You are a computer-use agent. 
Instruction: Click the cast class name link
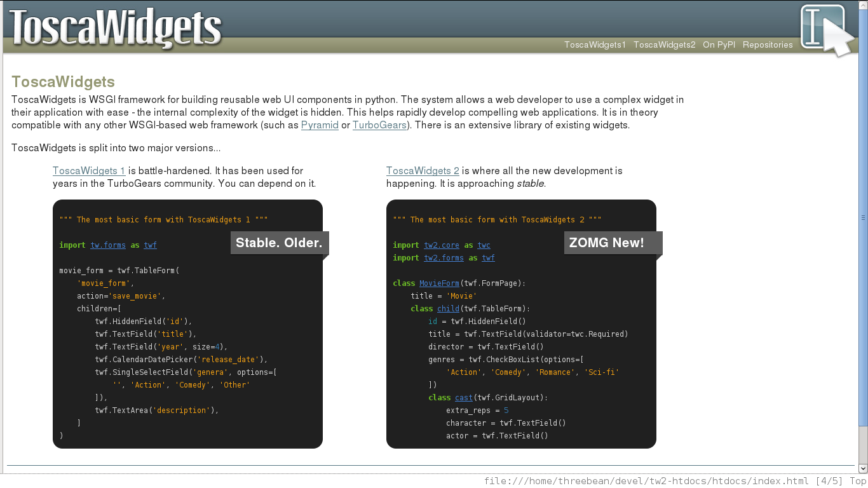click(x=464, y=398)
